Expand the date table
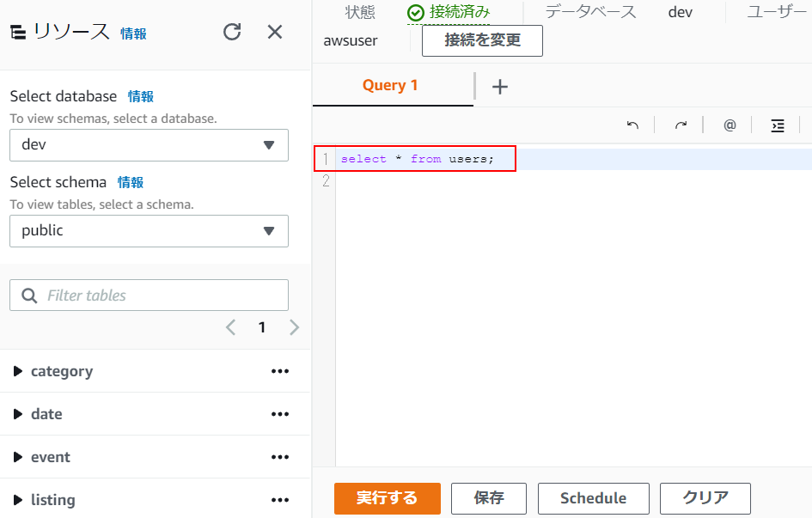The height and width of the screenshot is (518, 812). pos(17,414)
